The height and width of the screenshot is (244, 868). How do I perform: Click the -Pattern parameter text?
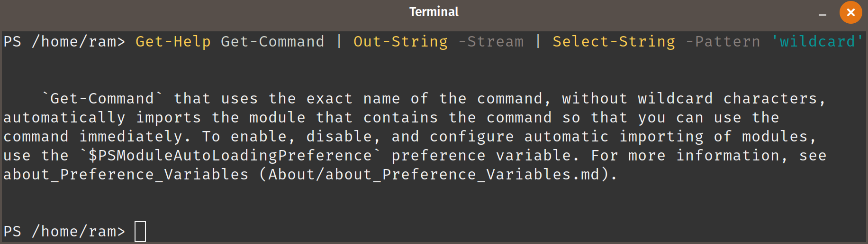[723, 42]
